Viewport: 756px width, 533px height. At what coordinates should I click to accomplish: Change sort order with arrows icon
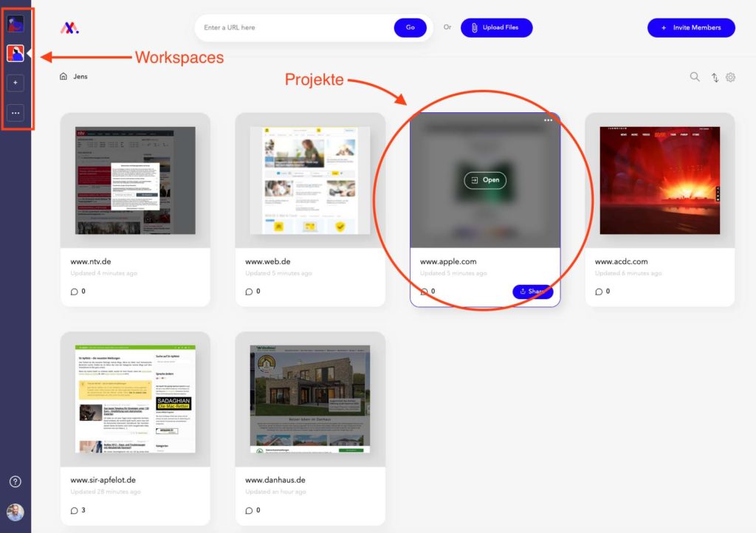click(715, 77)
